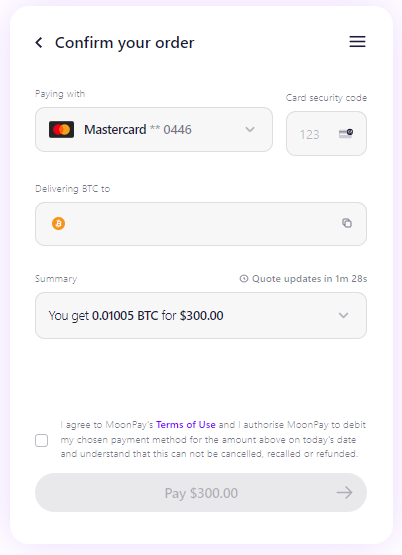Tick the Terms of Use agreement checkbox
This screenshot has height=555, width=402.
pos(41,441)
